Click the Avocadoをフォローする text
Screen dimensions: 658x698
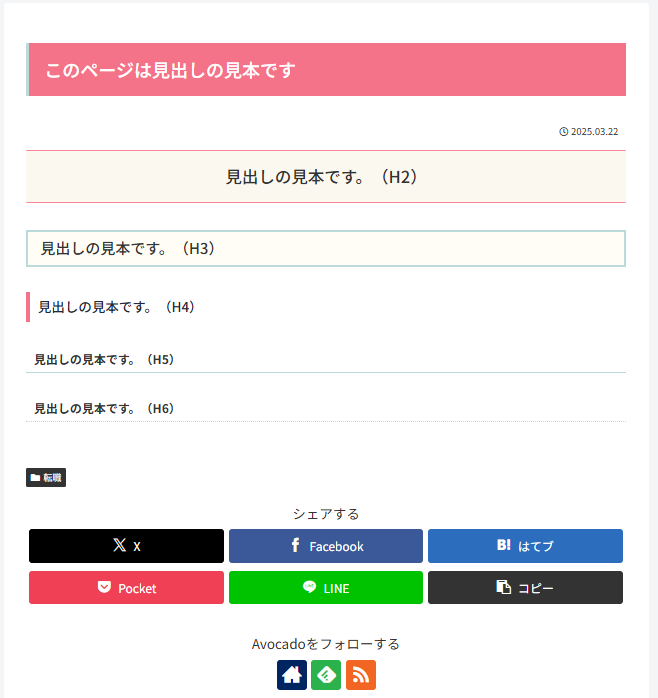coord(326,644)
